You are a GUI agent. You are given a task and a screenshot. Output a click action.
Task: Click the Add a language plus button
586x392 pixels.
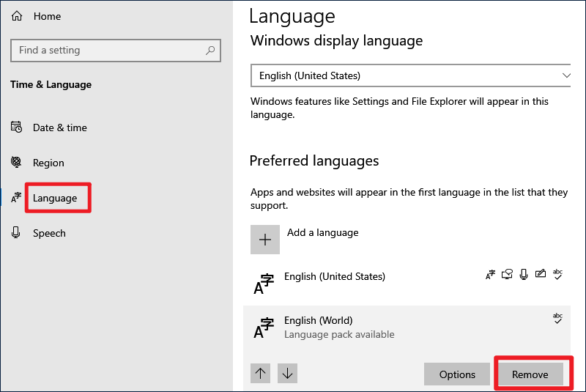265,240
